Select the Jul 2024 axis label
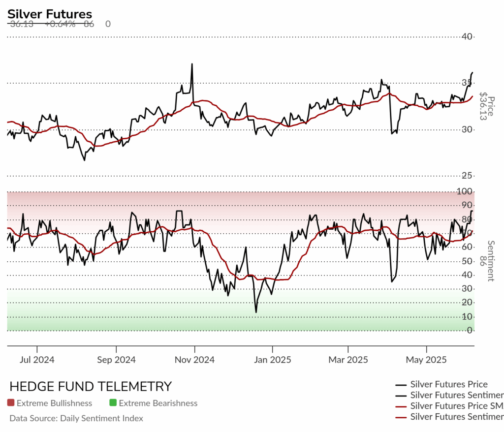The height and width of the screenshot is (432, 504). click(36, 360)
